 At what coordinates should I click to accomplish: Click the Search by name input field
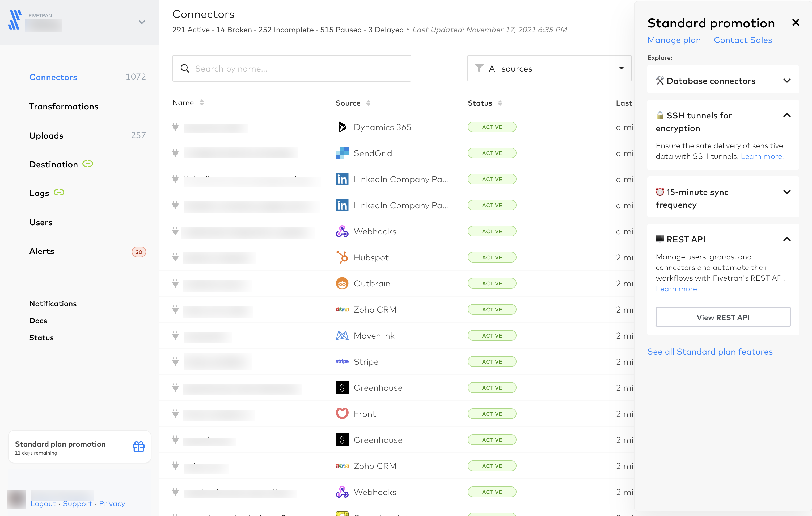[x=292, y=68]
